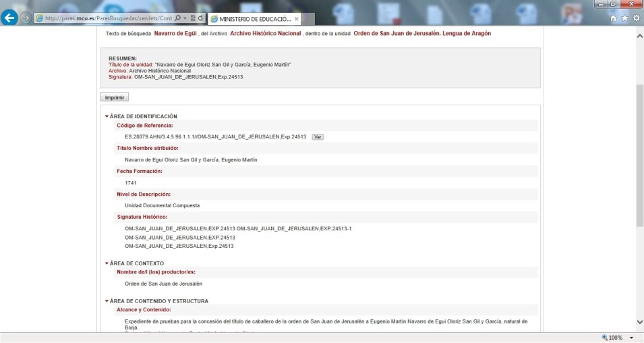The height and width of the screenshot is (343, 644).
Task: Open the Favorites star icon
Action: (624, 18)
